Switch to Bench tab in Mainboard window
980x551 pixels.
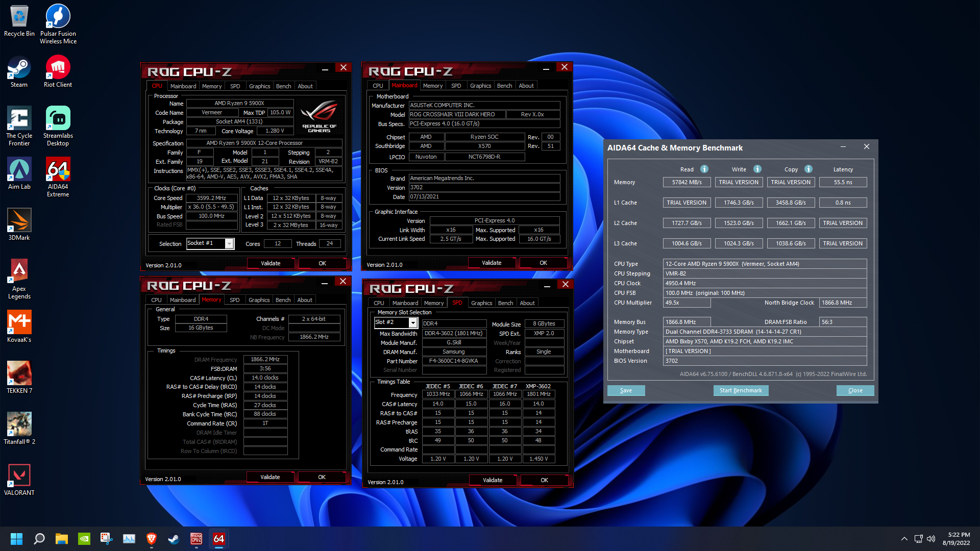[504, 86]
